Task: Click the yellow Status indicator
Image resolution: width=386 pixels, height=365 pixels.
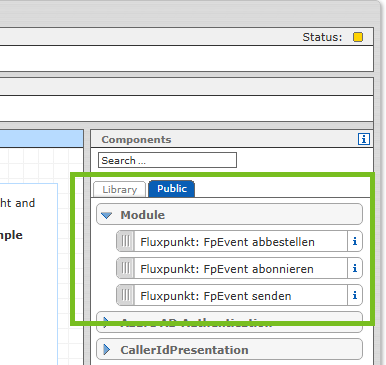Action: [358, 37]
